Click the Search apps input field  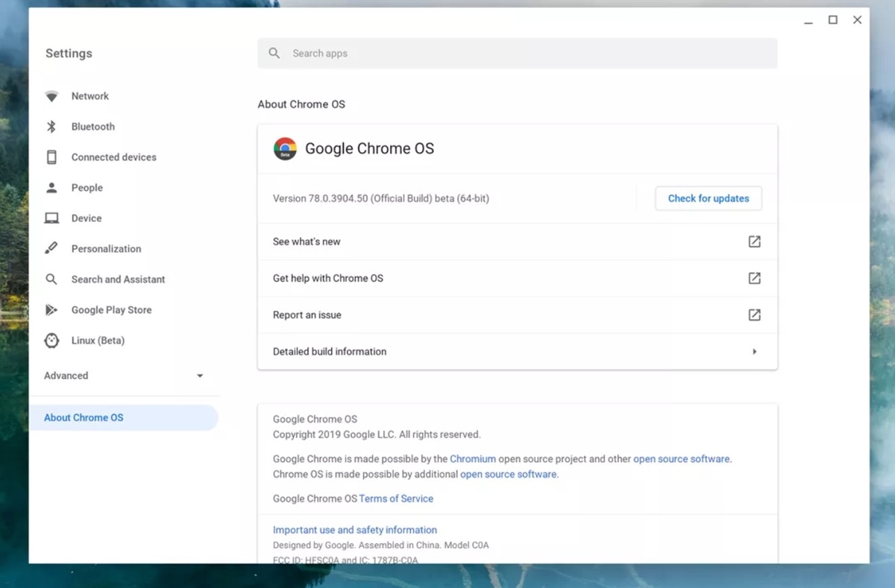pos(517,53)
